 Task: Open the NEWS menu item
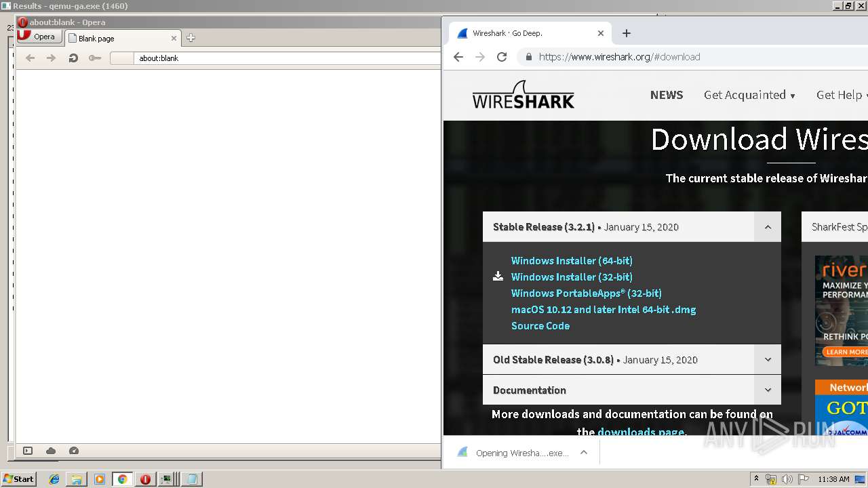coord(667,95)
